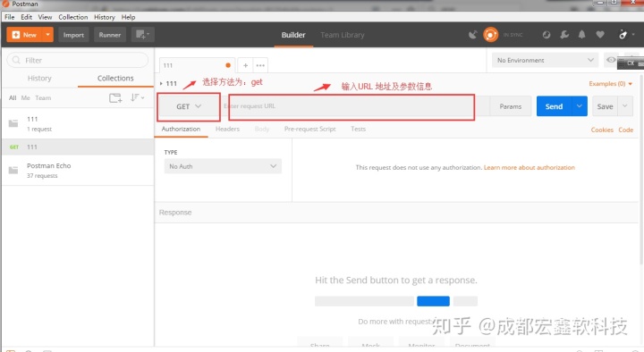This screenshot has height=352, width=644.
Task: Filter collections by All
Action: click(x=13, y=97)
